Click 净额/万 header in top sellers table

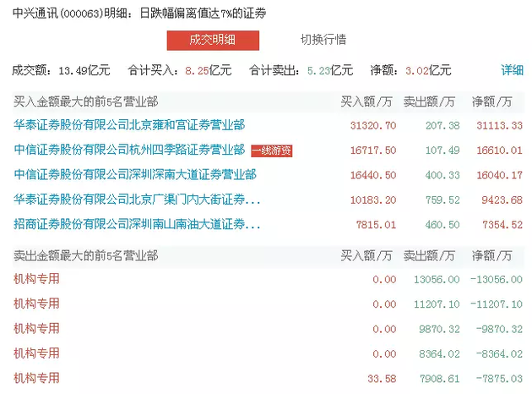493,255
